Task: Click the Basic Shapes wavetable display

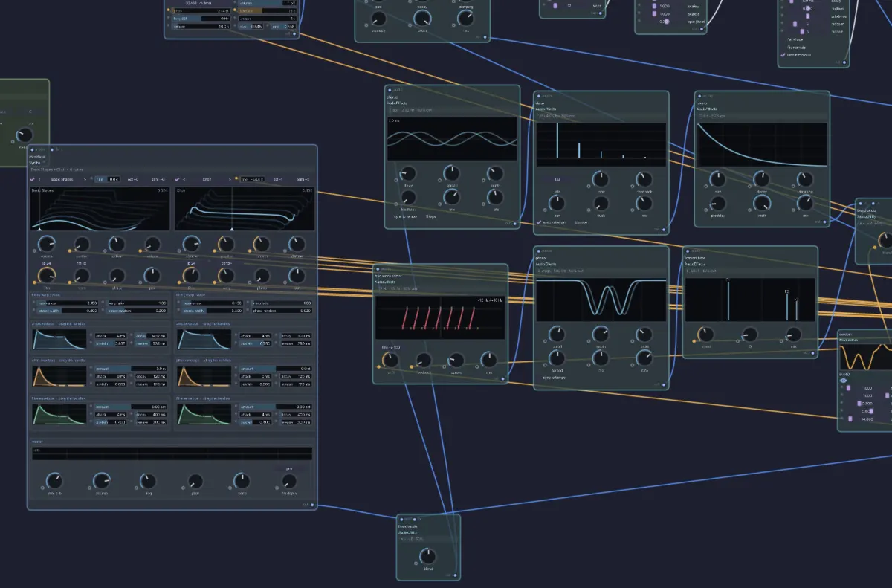Action: [100, 209]
